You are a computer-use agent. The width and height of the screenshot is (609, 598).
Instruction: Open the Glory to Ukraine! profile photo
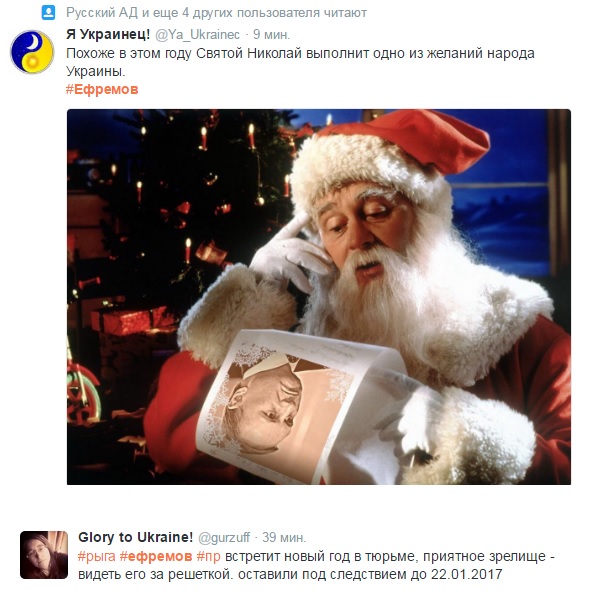(x=44, y=555)
